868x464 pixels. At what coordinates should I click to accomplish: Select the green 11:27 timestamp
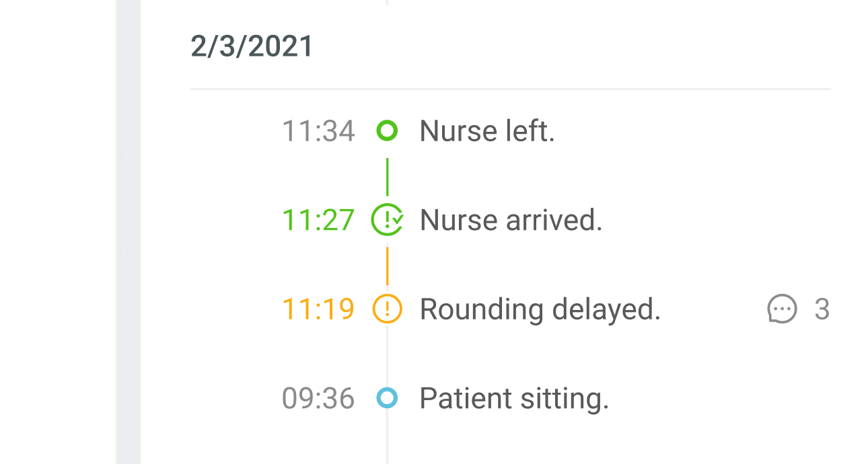coord(318,220)
